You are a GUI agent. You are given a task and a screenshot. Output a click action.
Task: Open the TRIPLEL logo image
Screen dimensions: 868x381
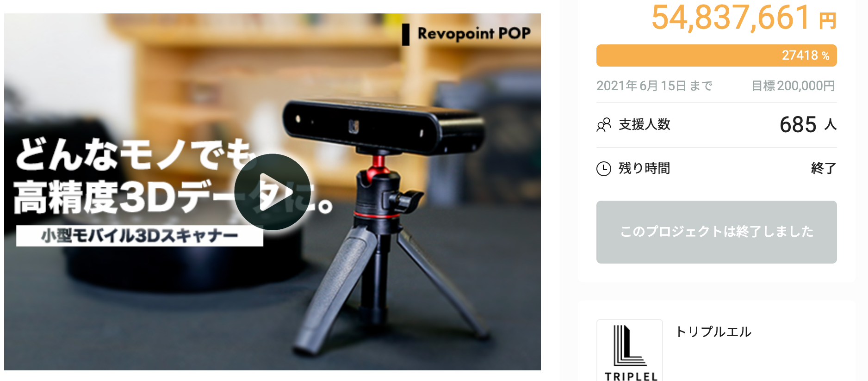630,350
